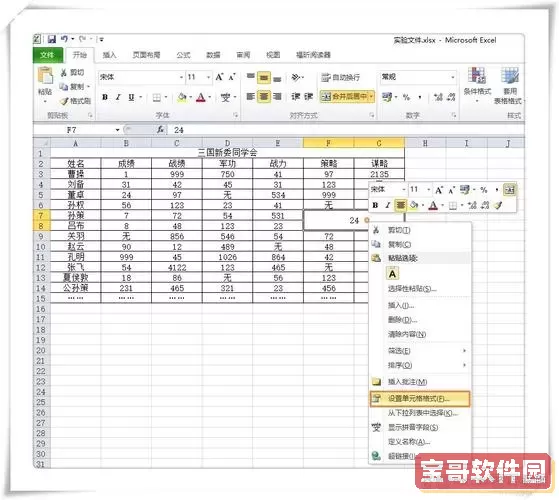This screenshot has height=500, width=559.
Task: Open the number format 常规 dropdown
Action: pyautogui.click(x=453, y=77)
